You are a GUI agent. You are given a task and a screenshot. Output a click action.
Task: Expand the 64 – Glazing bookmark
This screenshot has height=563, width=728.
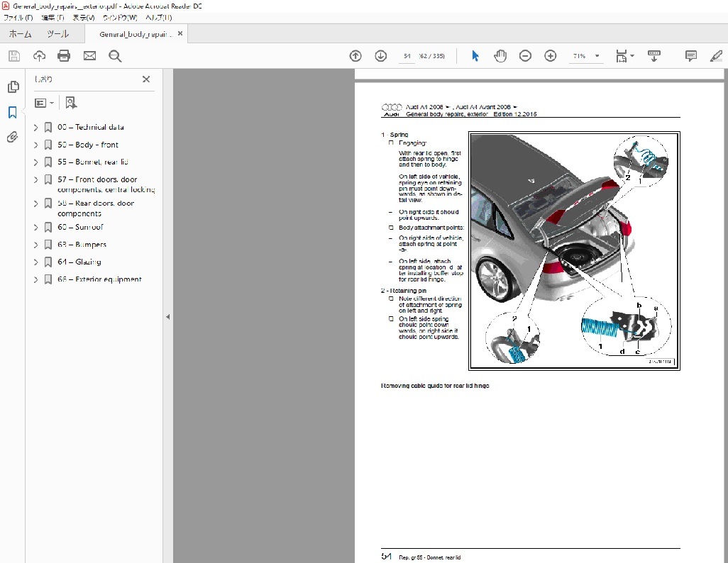36,262
